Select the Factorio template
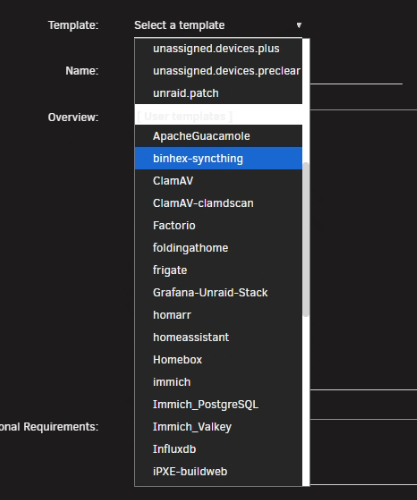Screen dimensions: 417x500 (x=218, y=225)
